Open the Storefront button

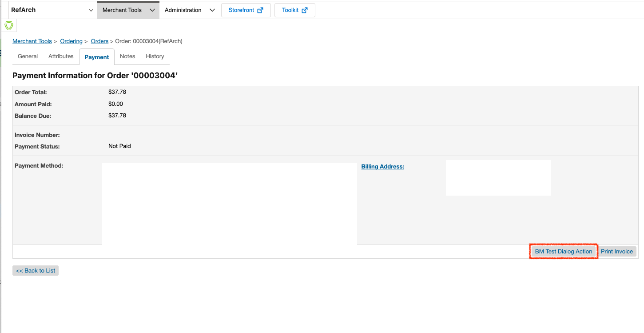(x=246, y=10)
